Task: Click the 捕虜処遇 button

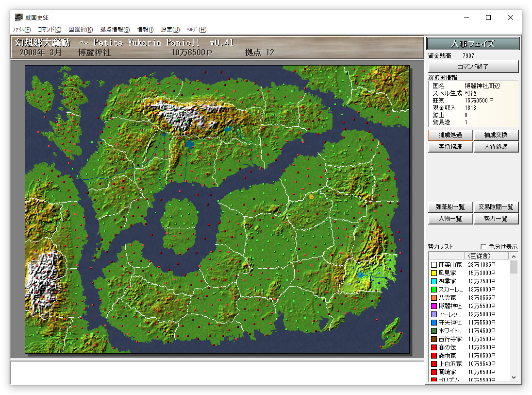Action: point(450,135)
